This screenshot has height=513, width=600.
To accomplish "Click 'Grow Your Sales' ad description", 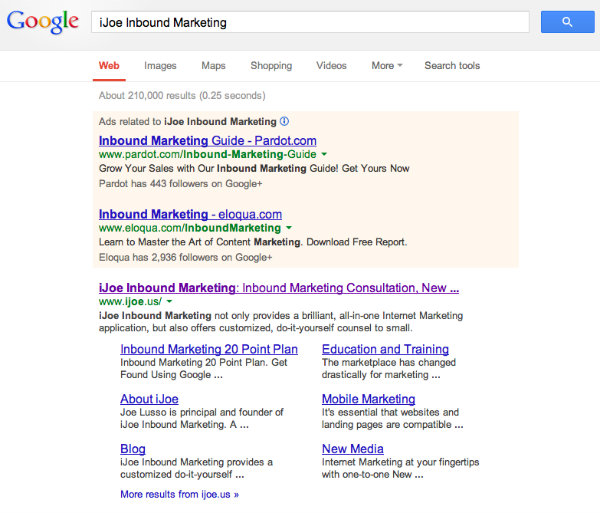I will click(x=254, y=168).
